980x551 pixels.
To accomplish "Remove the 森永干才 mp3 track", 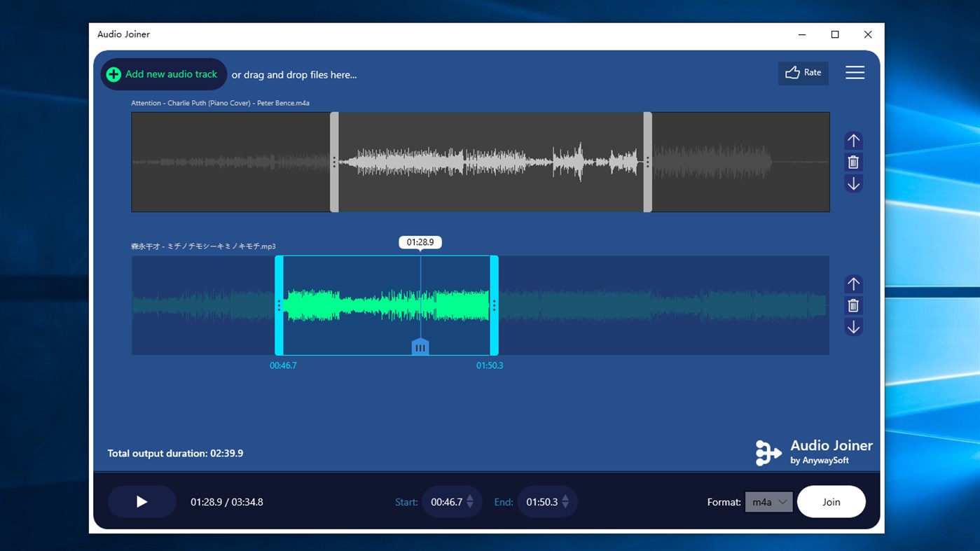I will (853, 305).
